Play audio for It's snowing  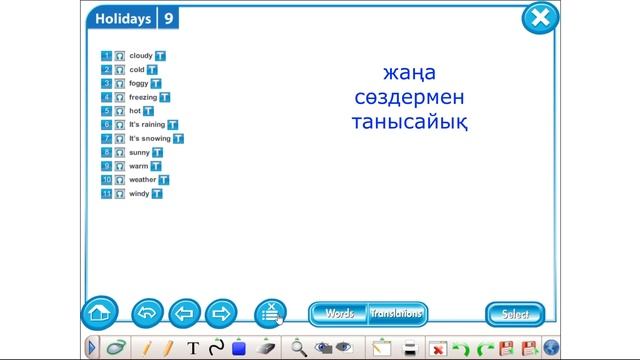coord(119,139)
